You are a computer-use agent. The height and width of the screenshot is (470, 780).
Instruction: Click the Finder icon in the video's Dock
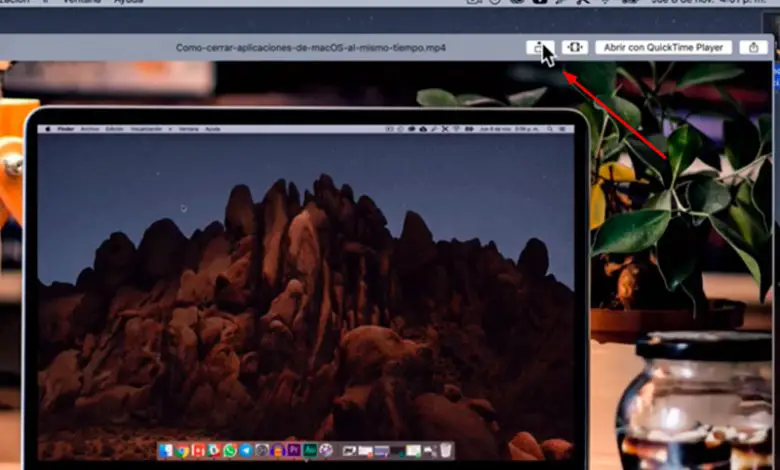[x=166, y=450]
